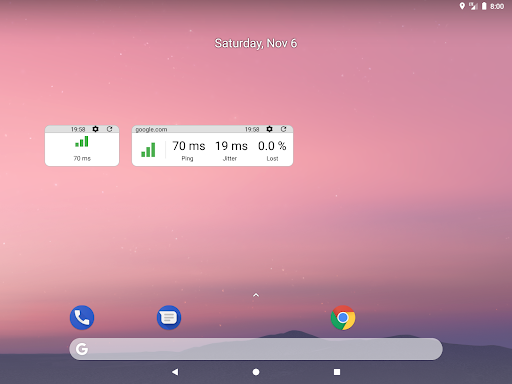Open settings gear on google.com widget
The image size is (512, 384).
(269, 129)
